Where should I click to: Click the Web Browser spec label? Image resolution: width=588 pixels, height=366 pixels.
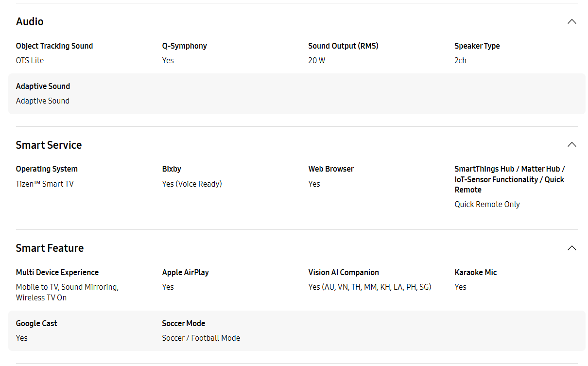[x=331, y=169]
